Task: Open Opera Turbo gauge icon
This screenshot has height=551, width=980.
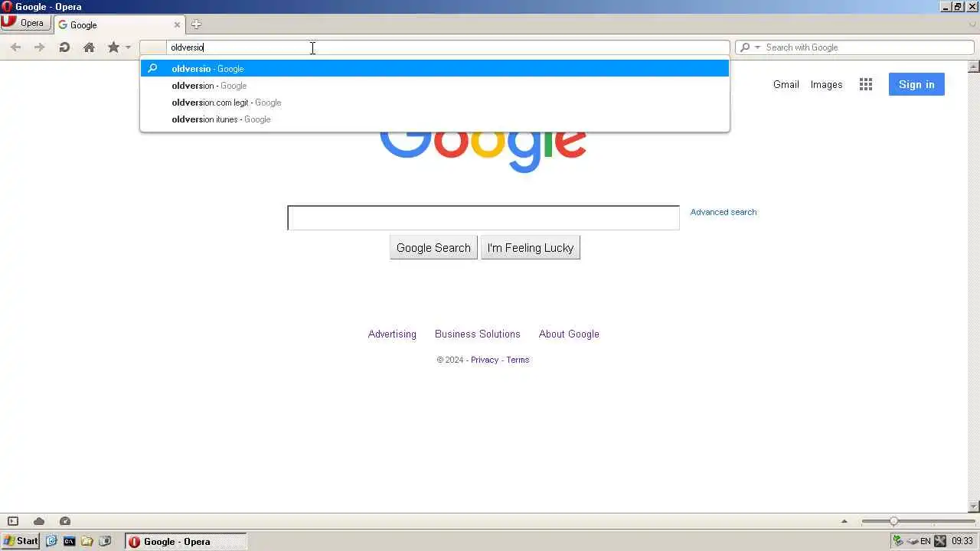Action: coord(65,521)
